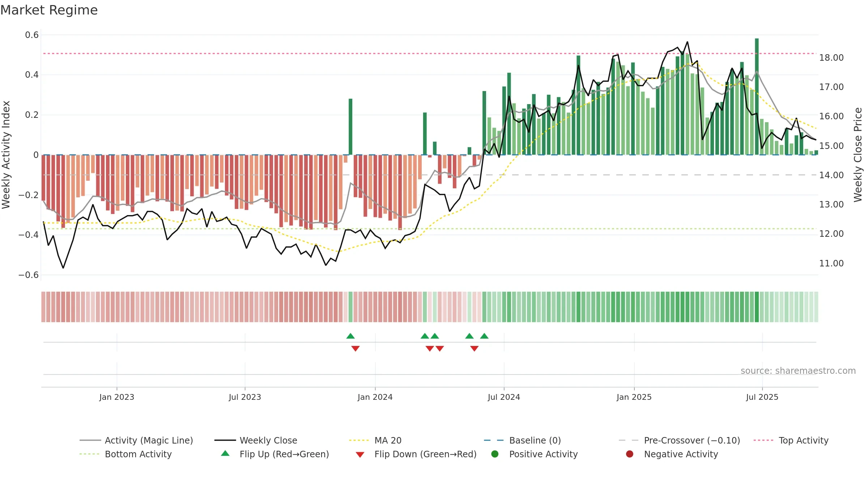Screen dimensions: 868x488
Task: Toggle the Baseline (0) legend entry
Action: (522, 440)
